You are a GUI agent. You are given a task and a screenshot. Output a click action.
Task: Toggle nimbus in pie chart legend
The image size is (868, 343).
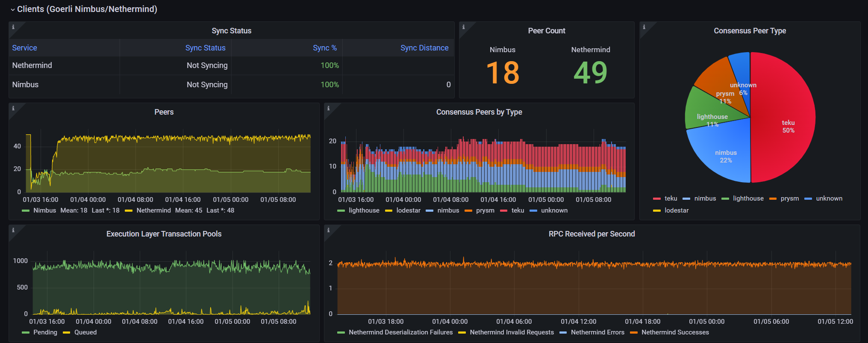coord(705,198)
